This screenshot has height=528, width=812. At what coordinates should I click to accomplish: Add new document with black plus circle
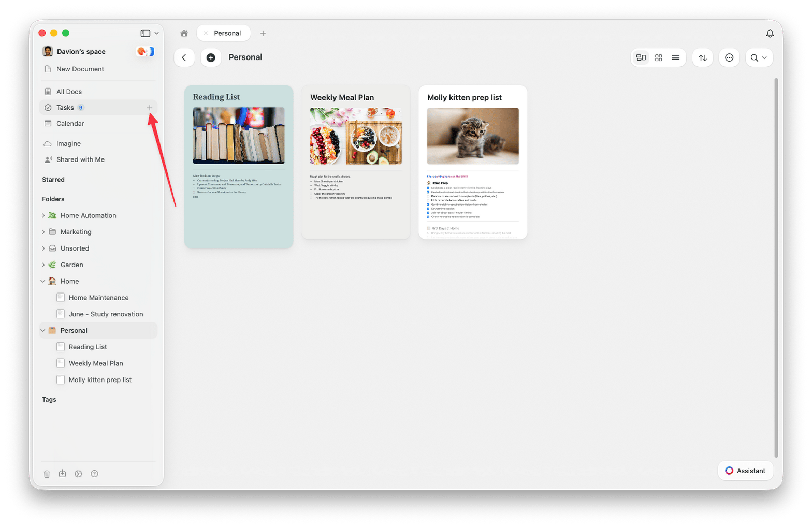coord(211,57)
